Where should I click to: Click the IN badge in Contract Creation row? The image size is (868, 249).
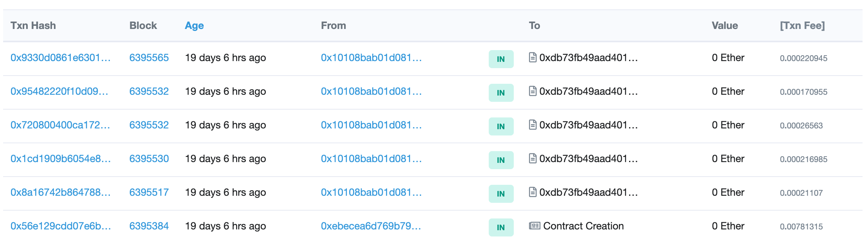click(501, 227)
